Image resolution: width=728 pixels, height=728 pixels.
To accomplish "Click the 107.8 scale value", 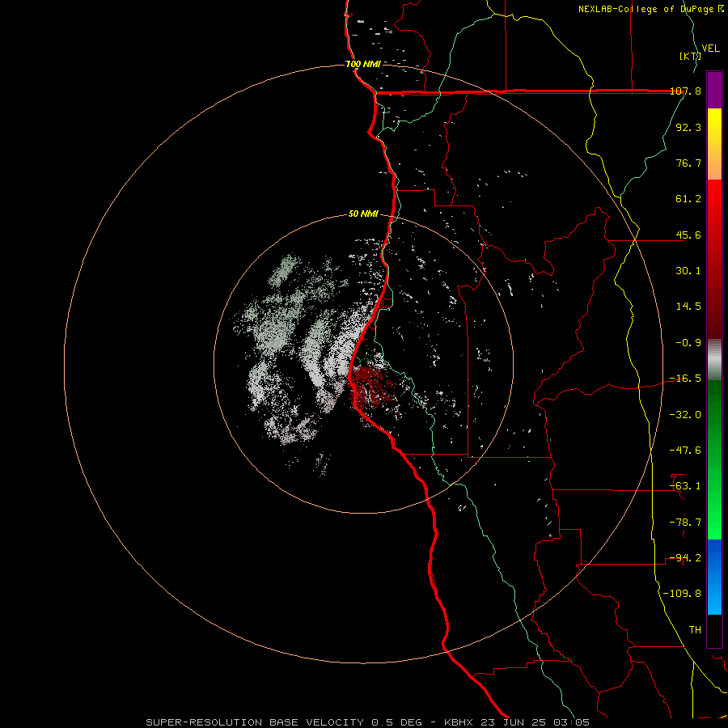I will (686, 91).
